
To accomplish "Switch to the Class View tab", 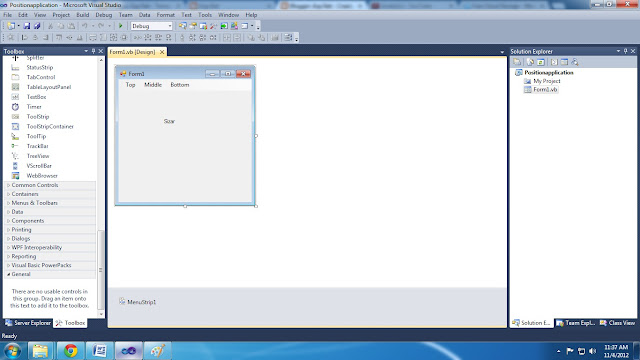I will (618, 323).
